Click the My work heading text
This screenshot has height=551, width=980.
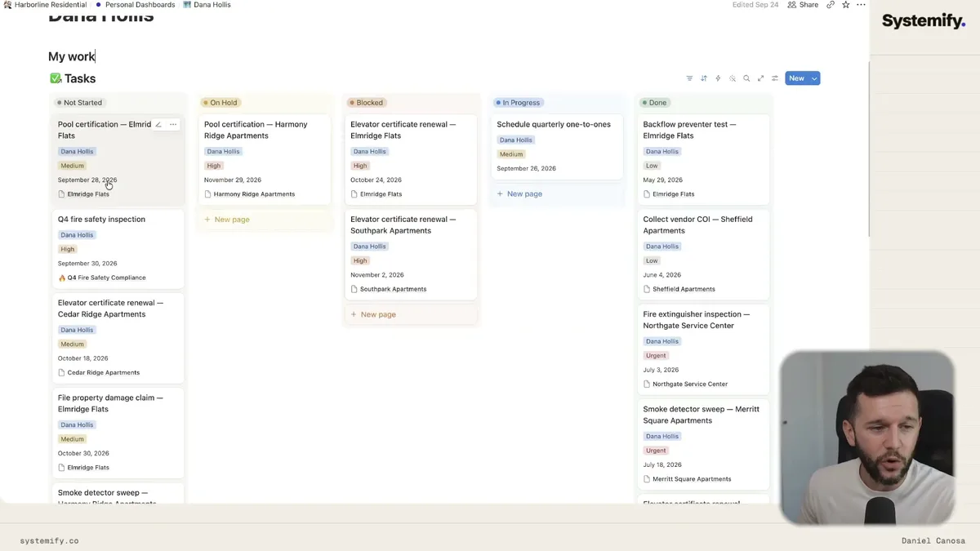pyautogui.click(x=72, y=56)
